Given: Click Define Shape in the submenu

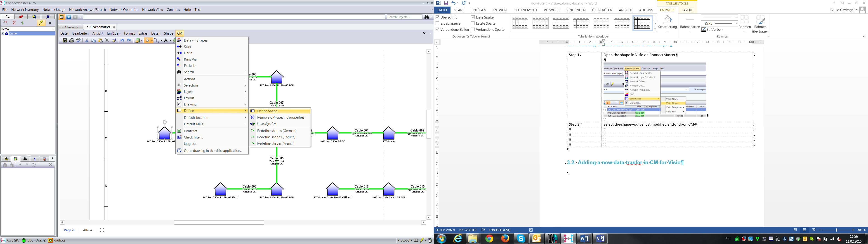Looking at the screenshot, I should 280,111.
